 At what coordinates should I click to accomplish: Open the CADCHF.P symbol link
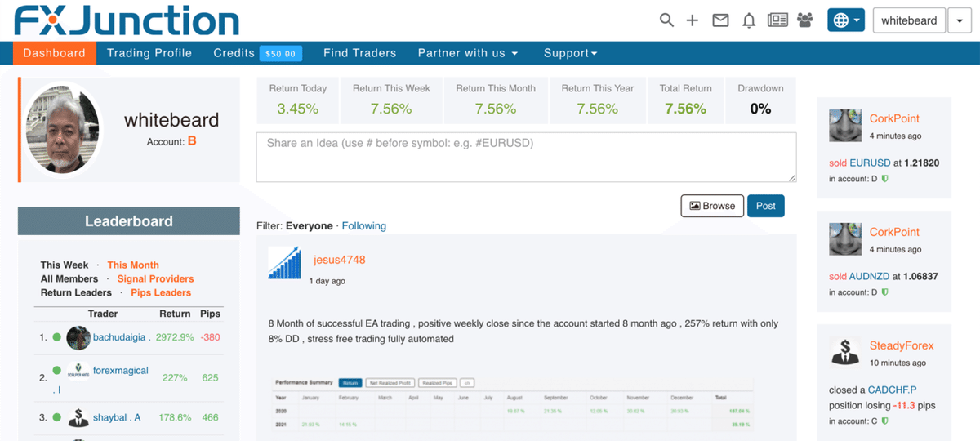coord(891,390)
